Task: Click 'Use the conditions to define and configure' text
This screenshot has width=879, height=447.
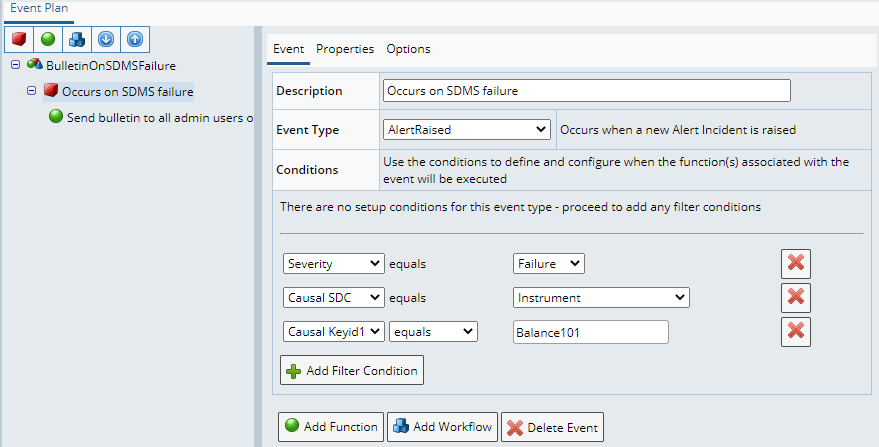Action: coord(616,170)
